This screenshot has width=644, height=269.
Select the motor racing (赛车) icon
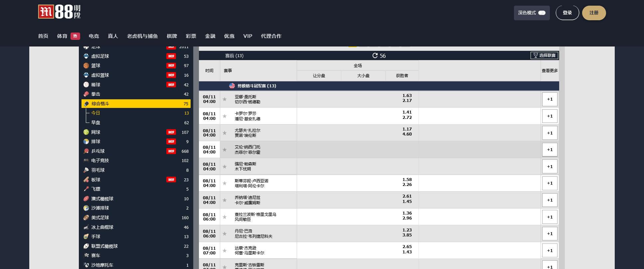86,255
